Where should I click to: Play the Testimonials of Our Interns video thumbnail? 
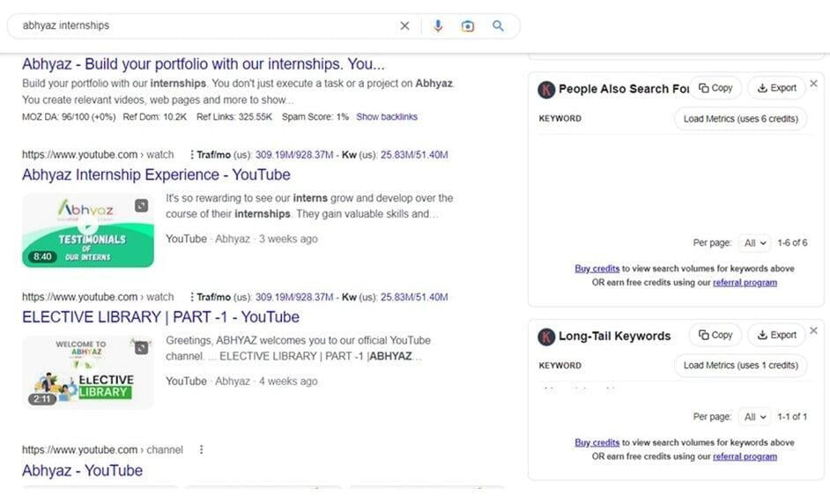tap(88, 230)
